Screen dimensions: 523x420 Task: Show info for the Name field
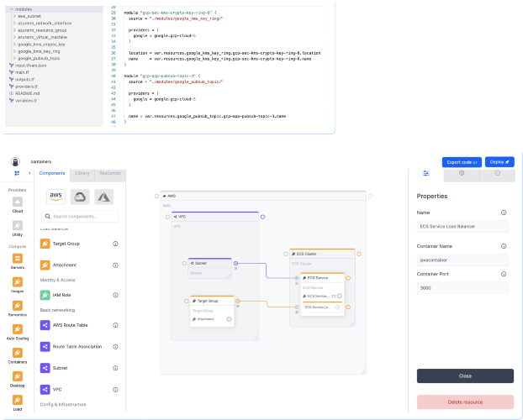coord(504,213)
